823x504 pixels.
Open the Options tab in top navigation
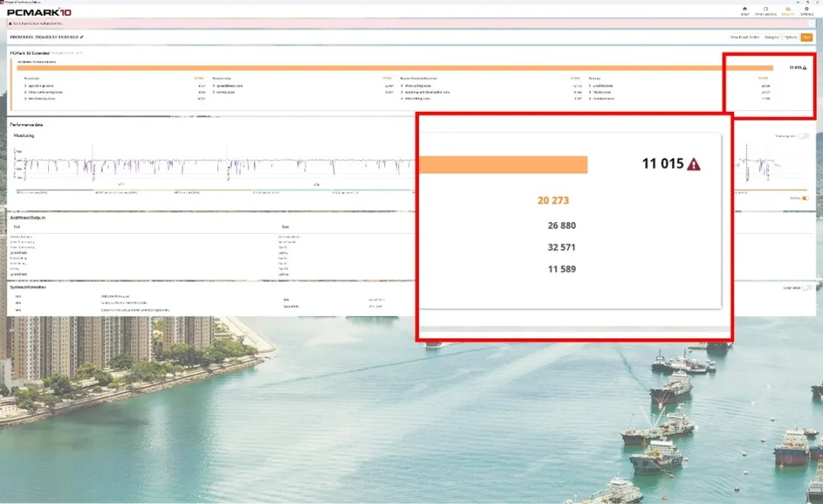click(x=807, y=10)
